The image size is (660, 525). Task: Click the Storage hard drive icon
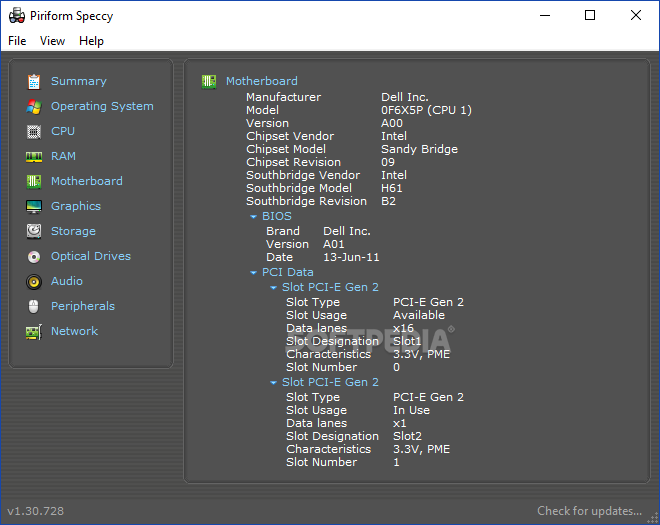point(34,232)
